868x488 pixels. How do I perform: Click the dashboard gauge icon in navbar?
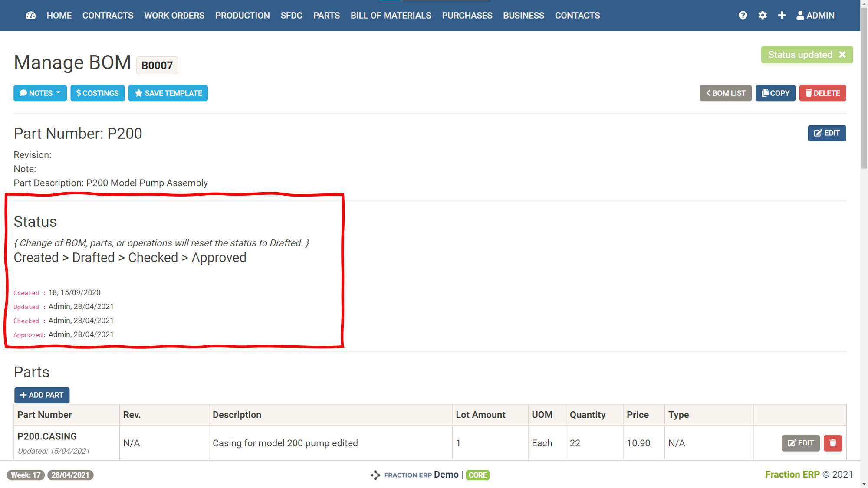(x=30, y=16)
